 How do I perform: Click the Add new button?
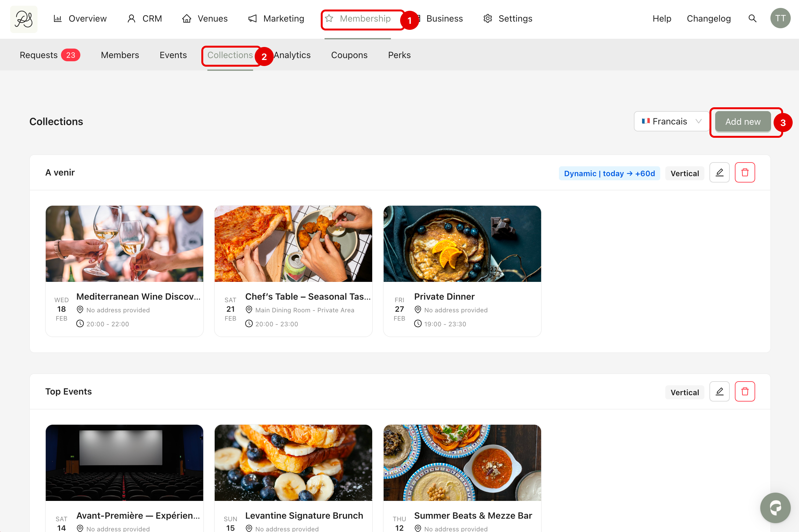tap(742, 122)
